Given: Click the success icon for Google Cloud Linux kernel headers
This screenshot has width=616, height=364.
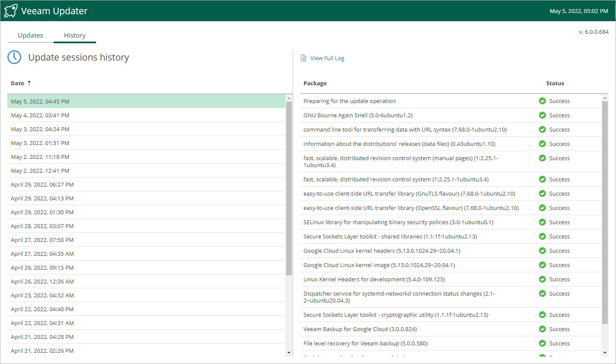Looking at the screenshot, I should 542,251.
